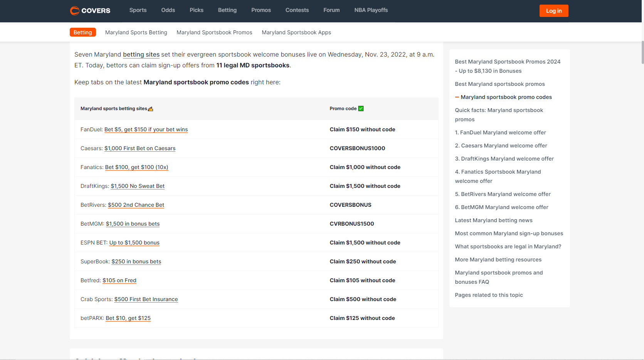Jump to Latest Maryland betting news

tap(494, 220)
